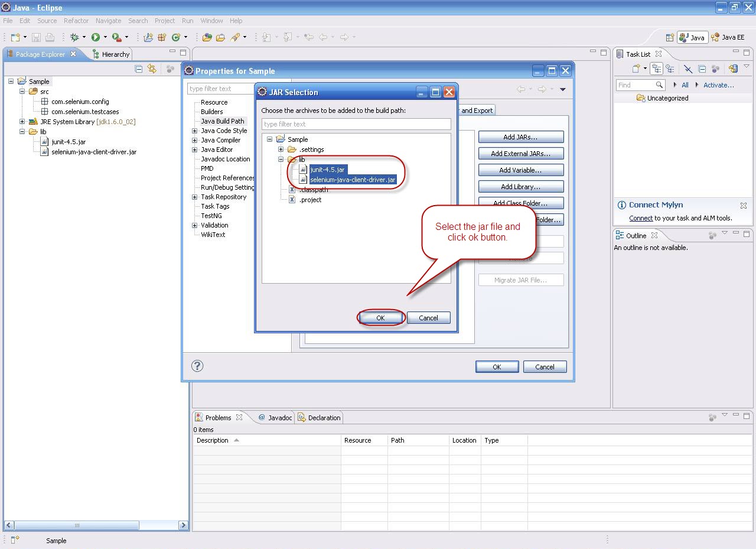Click the New Task icon in Task List
This screenshot has width=756, height=549.
[x=636, y=68]
